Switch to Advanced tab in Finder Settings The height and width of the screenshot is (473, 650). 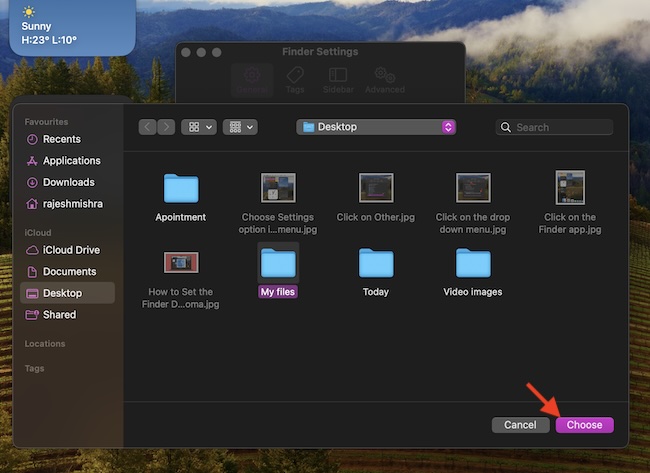[x=383, y=79]
